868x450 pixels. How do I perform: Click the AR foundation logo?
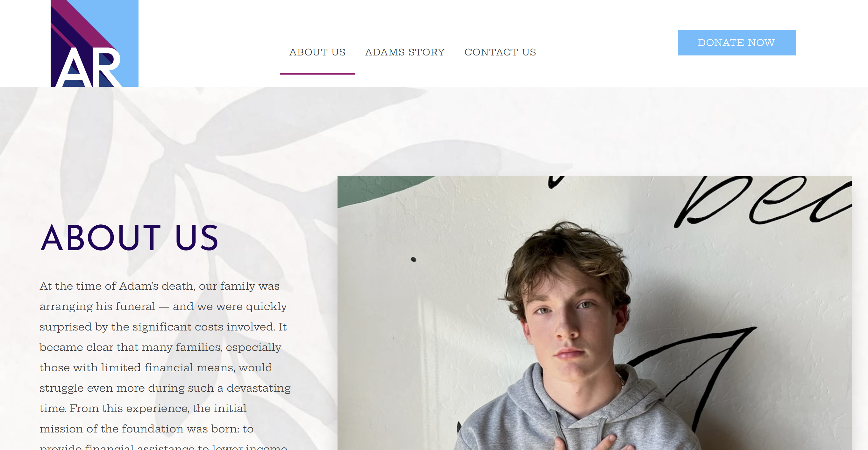point(94,43)
